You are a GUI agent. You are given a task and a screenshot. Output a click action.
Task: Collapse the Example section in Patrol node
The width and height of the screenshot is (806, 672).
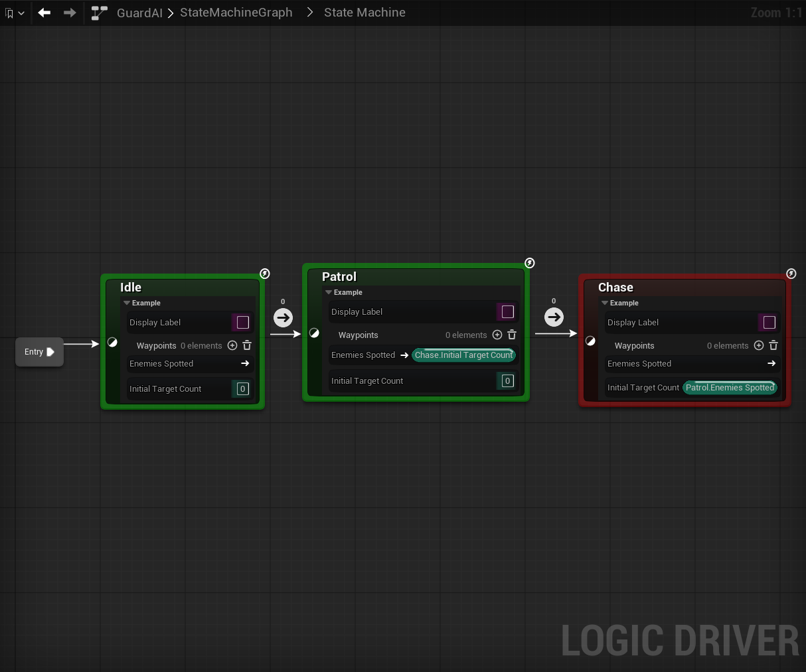click(x=329, y=292)
